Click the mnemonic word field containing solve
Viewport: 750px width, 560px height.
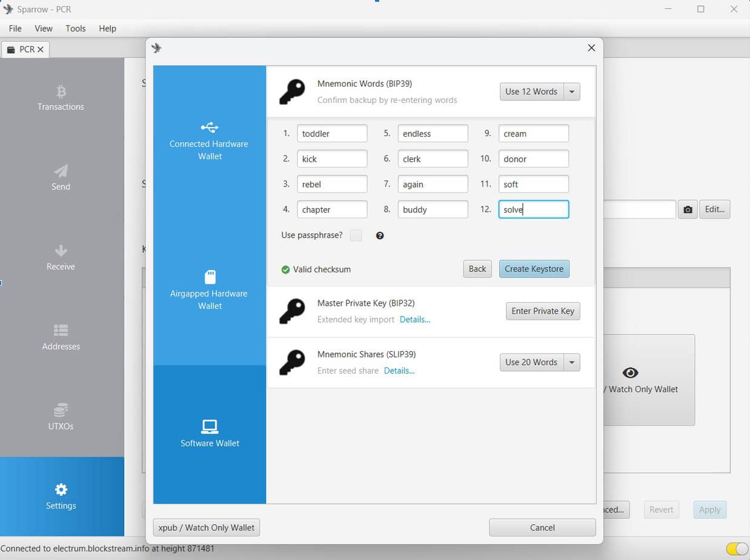[533, 209]
